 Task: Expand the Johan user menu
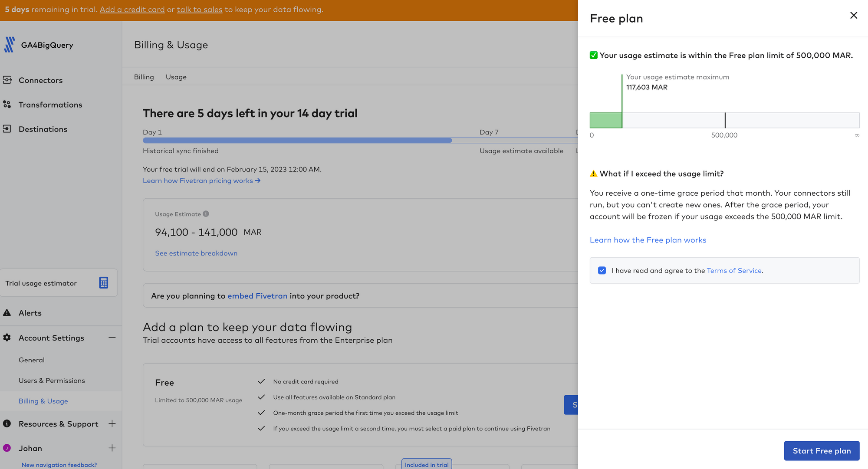click(112, 448)
